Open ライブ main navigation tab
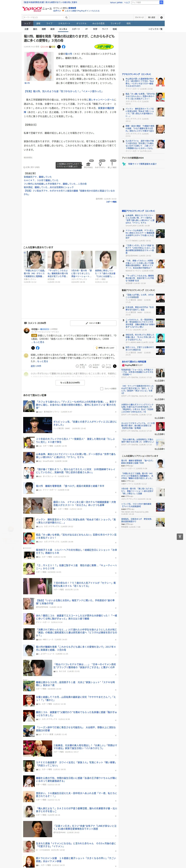Image resolution: width=186 pixels, height=868 pixels. pyautogui.click(x=49, y=23)
